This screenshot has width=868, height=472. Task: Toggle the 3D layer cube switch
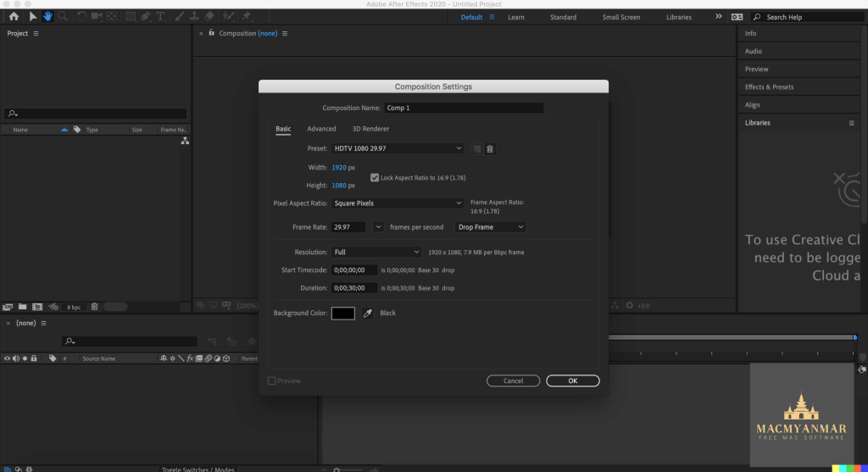click(x=225, y=358)
